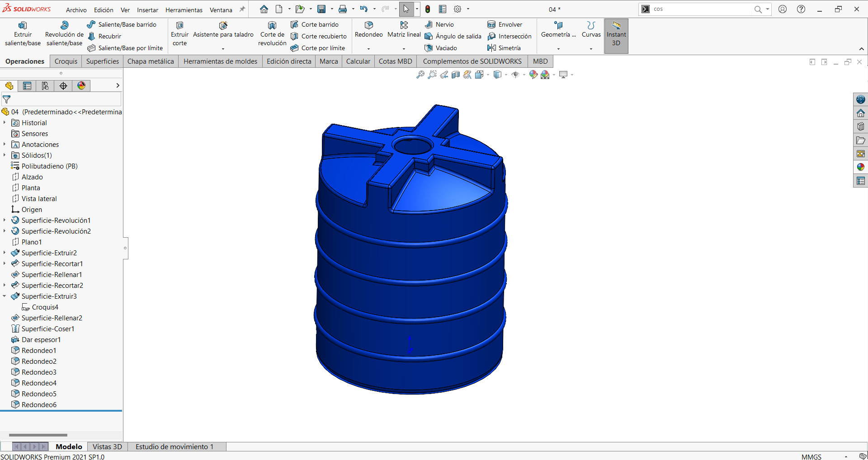
Task: Select the Envolver wrap tool
Action: pos(505,24)
